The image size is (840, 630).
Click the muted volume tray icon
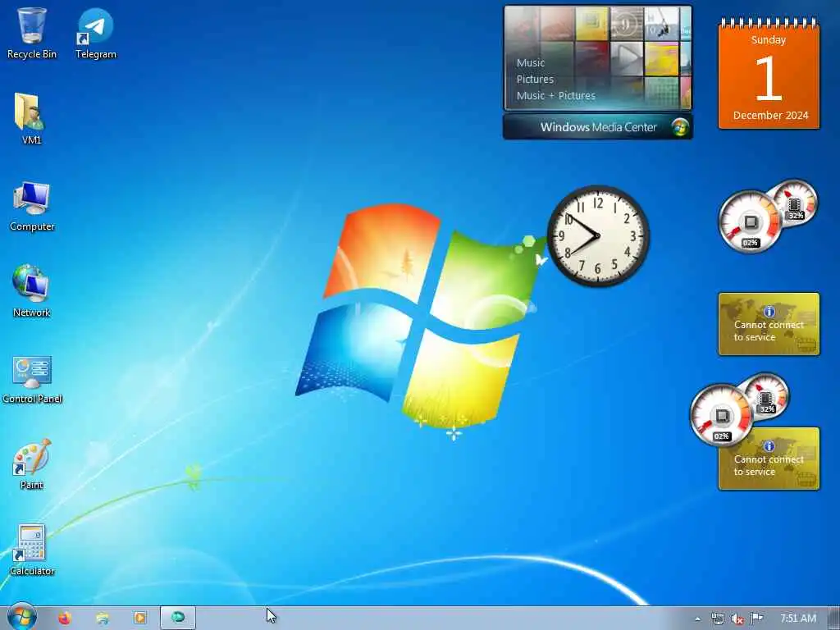737,619
